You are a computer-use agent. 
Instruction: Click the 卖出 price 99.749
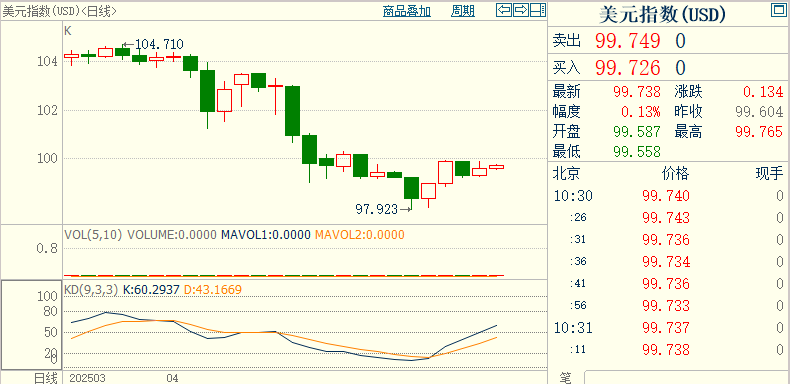[627, 41]
